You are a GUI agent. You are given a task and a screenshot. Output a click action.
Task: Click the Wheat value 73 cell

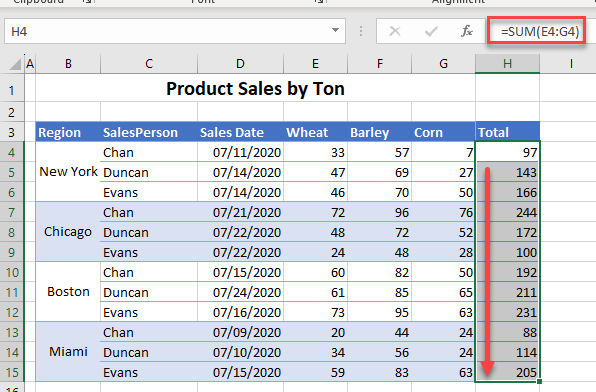click(315, 312)
